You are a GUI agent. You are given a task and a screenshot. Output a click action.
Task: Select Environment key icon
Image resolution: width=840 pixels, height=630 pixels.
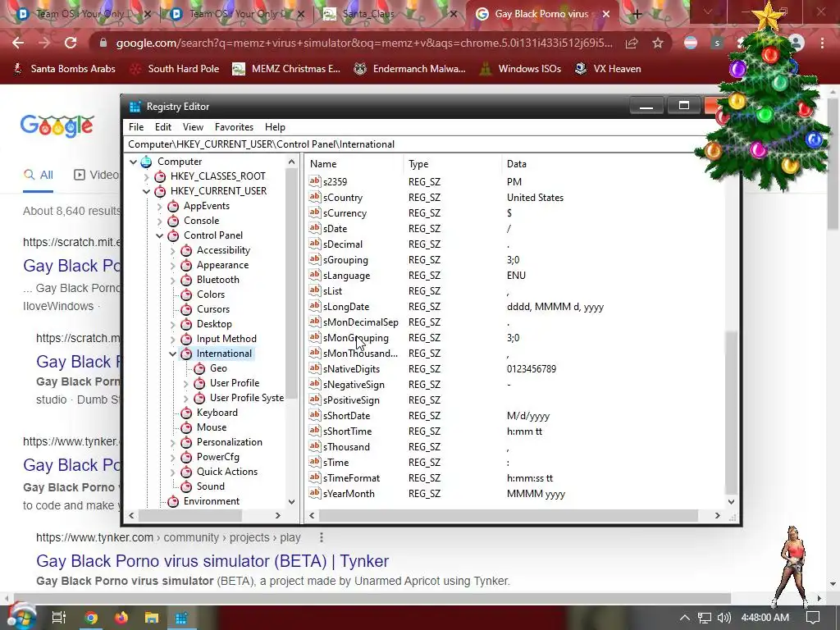[173, 501]
